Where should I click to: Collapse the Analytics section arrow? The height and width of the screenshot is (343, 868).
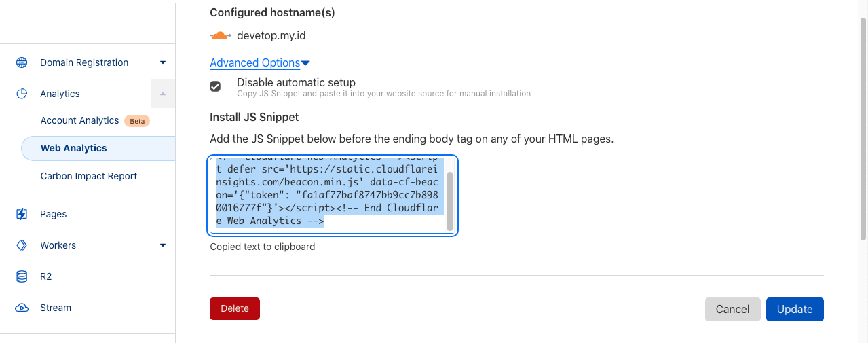pos(163,94)
